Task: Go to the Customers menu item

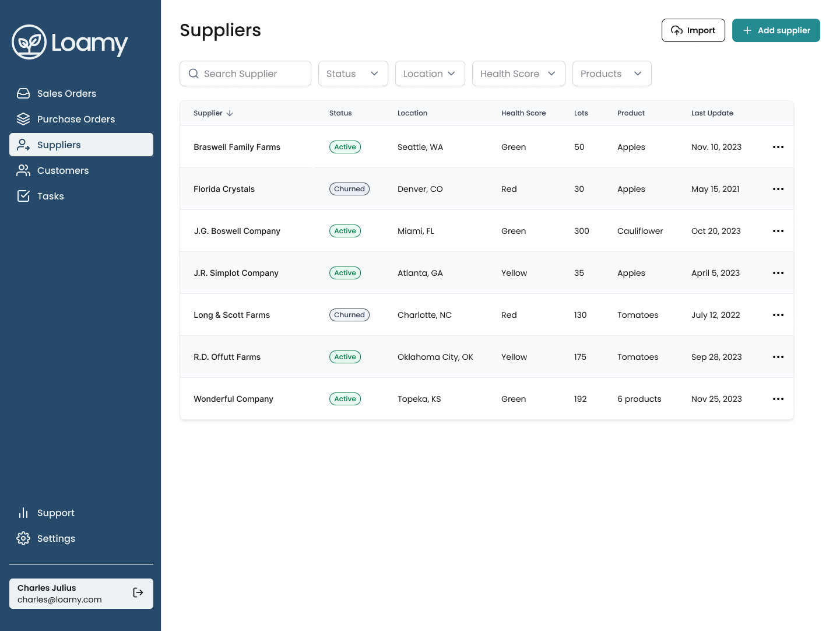Action: [x=81, y=170]
